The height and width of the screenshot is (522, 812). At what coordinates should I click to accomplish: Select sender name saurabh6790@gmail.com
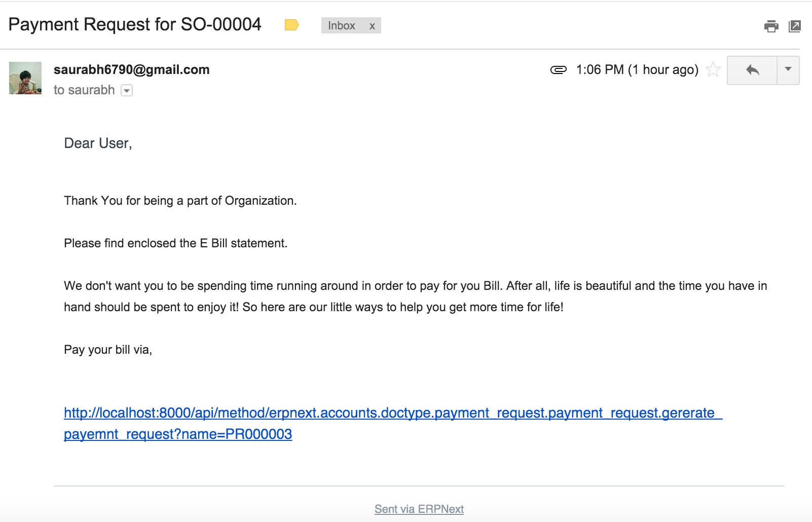(131, 69)
